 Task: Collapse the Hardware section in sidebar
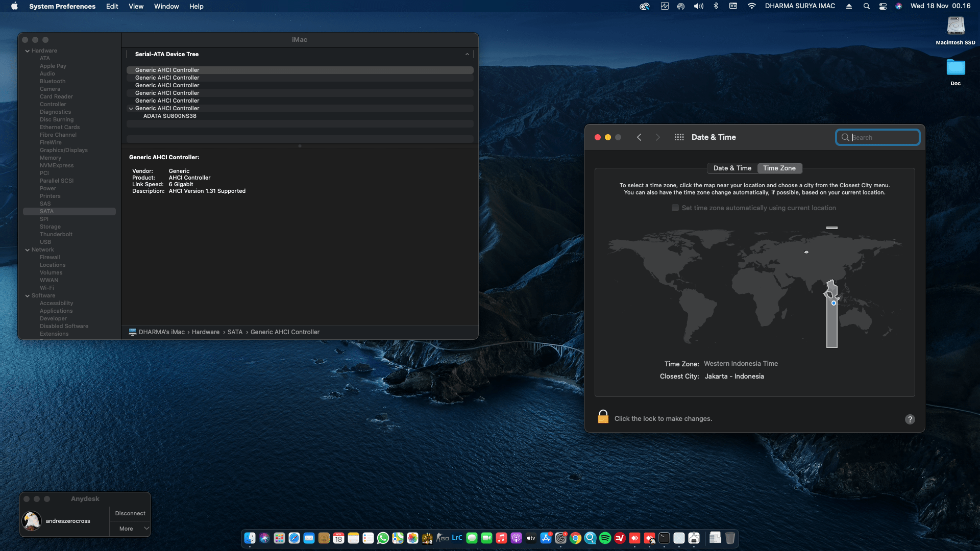click(x=28, y=51)
